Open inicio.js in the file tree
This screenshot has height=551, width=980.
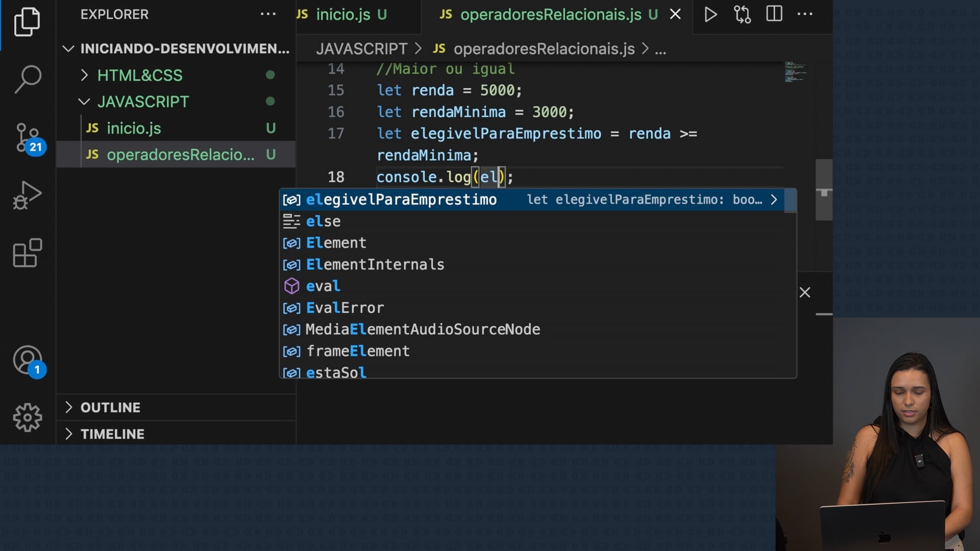pyautogui.click(x=134, y=129)
